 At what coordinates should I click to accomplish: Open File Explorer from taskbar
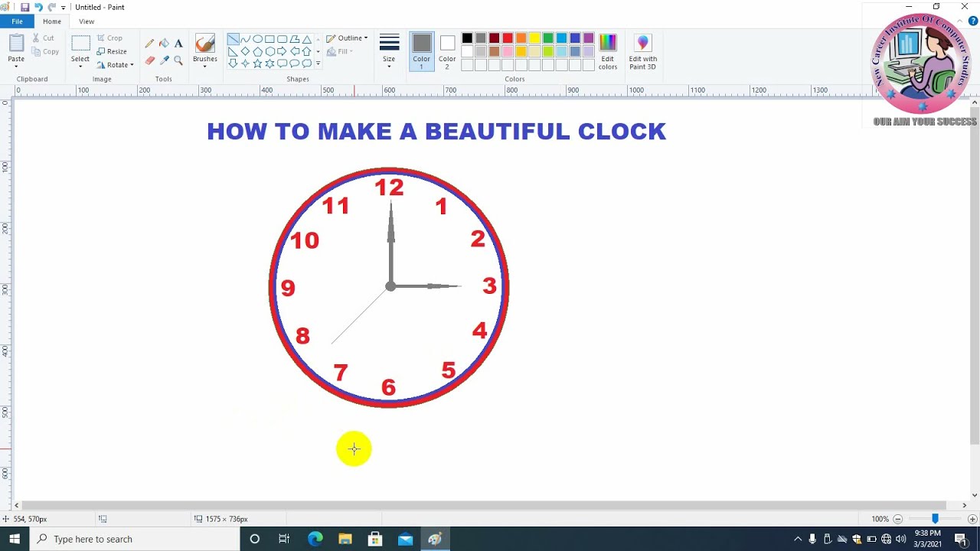(x=345, y=539)
